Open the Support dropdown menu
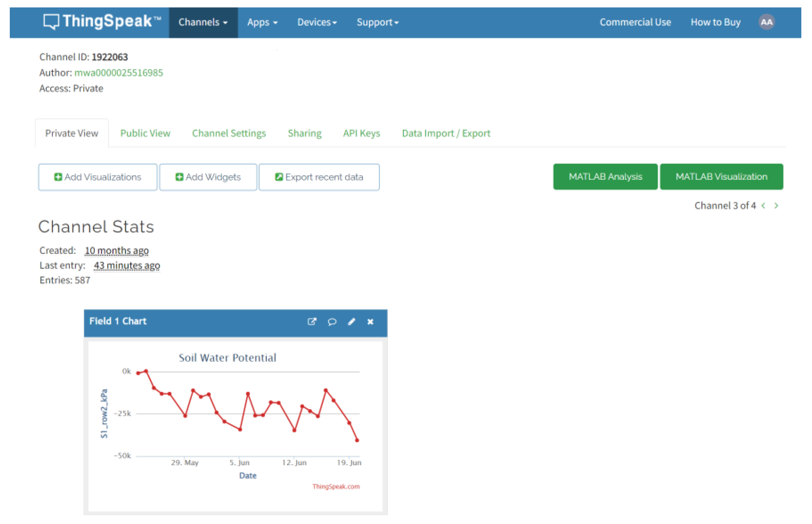The height and width of the screenshot is (524, 812). [377, 23]
